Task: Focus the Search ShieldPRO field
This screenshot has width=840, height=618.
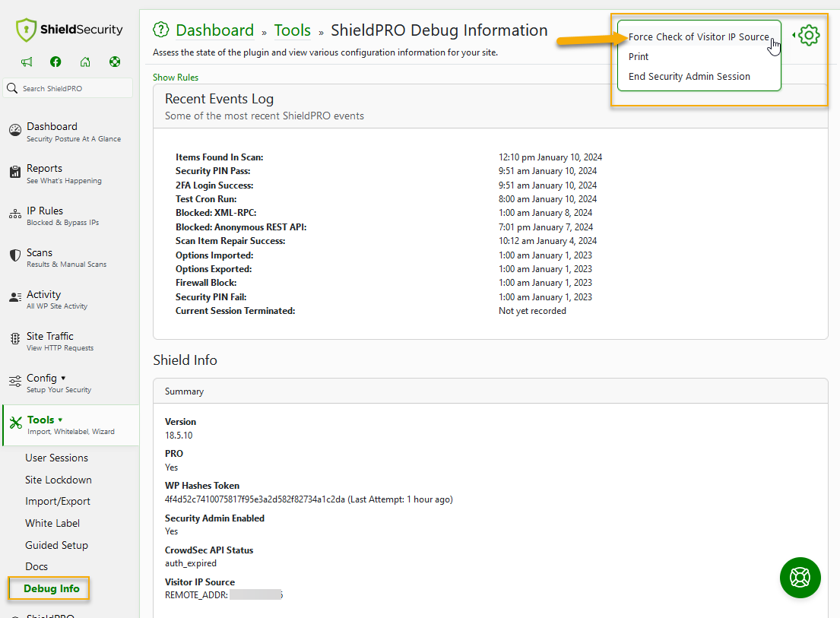Action: 68,88
